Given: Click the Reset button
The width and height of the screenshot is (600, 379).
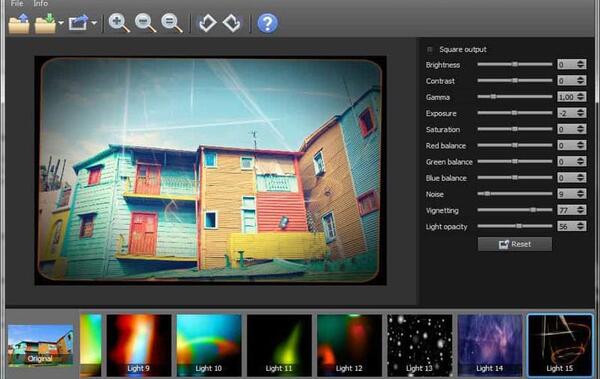Looking at the screenshot, I should (515, 244).
